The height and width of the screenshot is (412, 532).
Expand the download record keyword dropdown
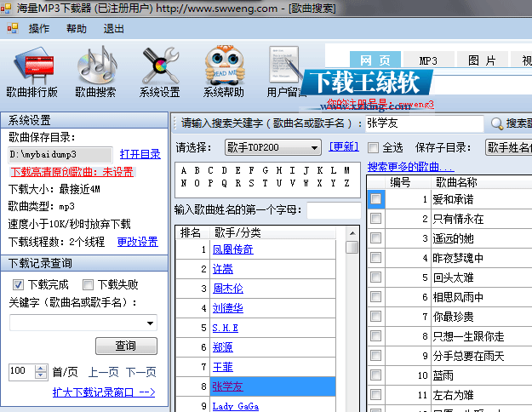(x=150, y=323)
